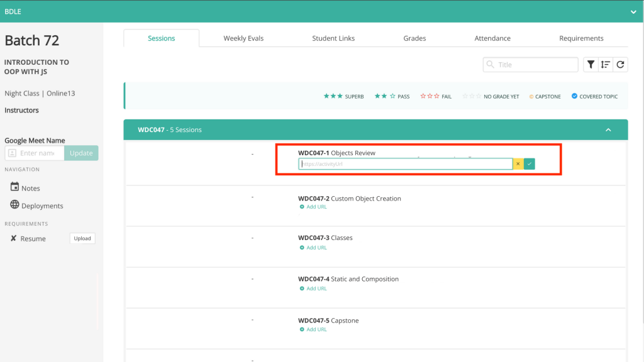This screenshot has height=362, width=644.
Task: Open Deployments in the sidebar
Action: 42,206
